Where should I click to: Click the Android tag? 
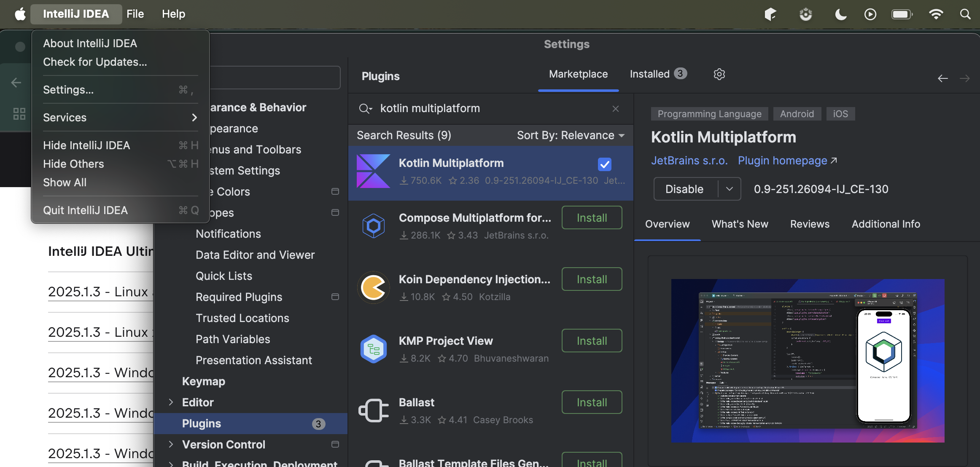[797, 114]
